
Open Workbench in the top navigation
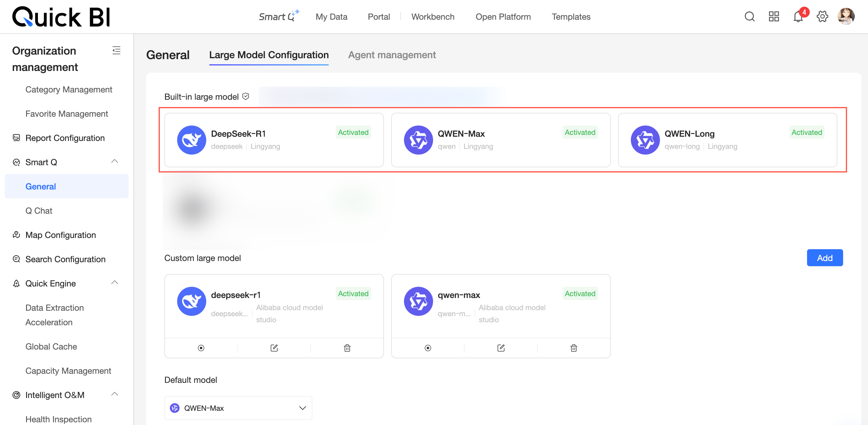pyautogui.click(x=433, y=17)
